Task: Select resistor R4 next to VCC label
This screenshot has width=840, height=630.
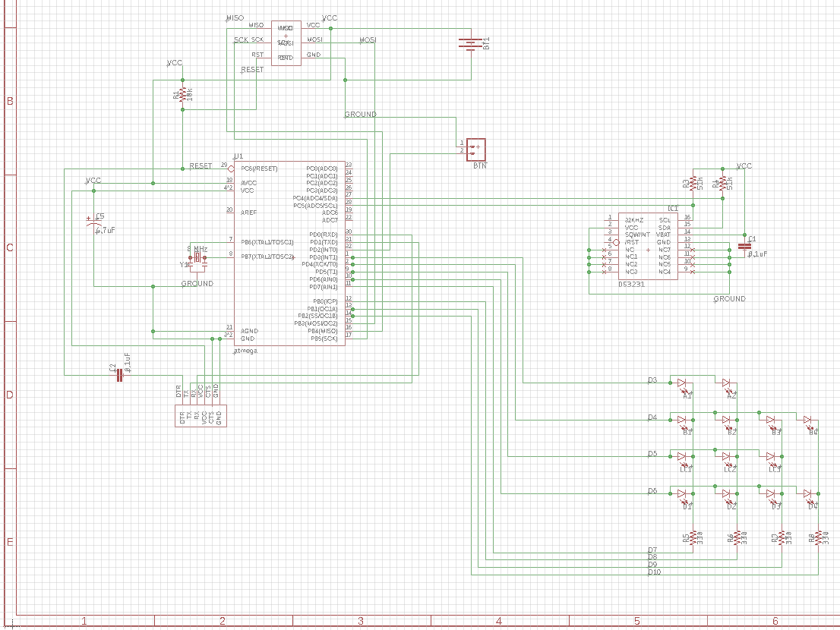Action: pos(722,184)
